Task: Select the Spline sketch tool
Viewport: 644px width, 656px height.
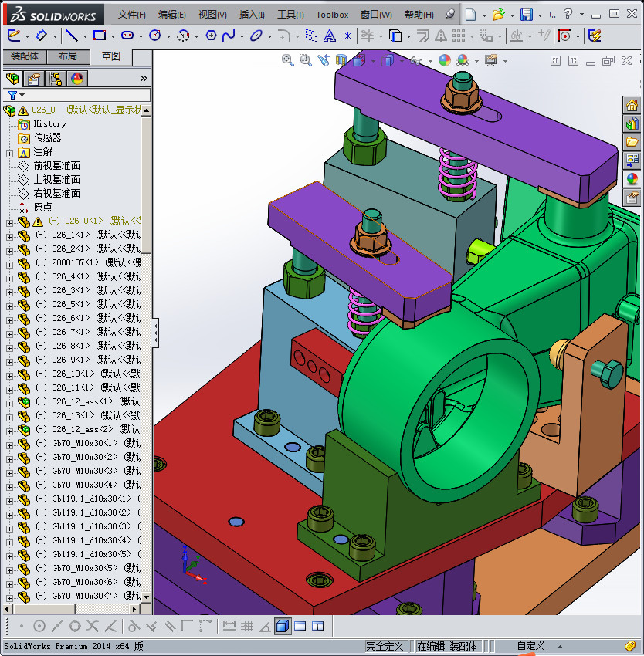Action: 227,36
